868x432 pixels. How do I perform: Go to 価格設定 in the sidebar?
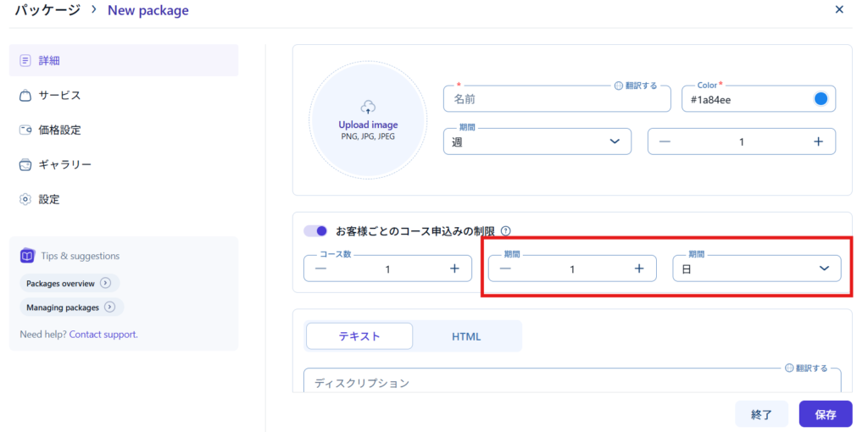point(59,130)
